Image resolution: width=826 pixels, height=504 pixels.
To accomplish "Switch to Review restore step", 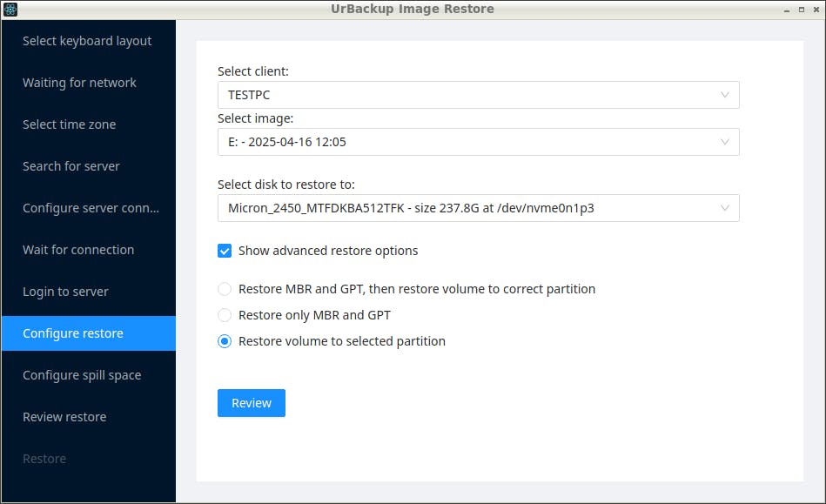I will (64, 417).
